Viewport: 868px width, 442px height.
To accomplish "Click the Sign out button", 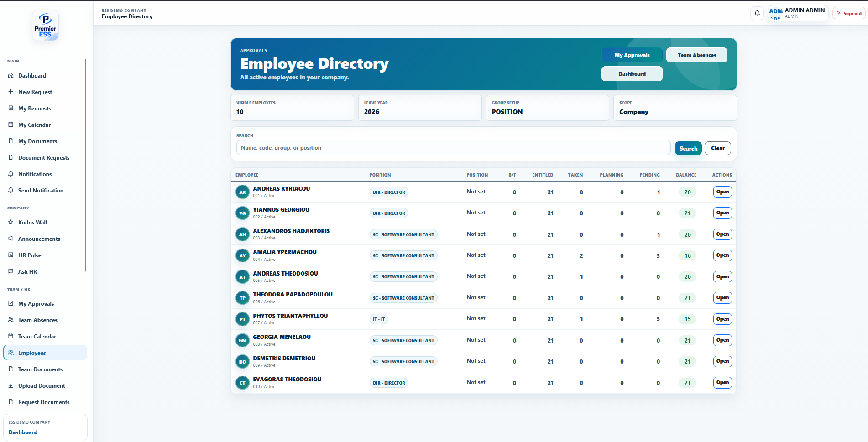I will (849, 13).
